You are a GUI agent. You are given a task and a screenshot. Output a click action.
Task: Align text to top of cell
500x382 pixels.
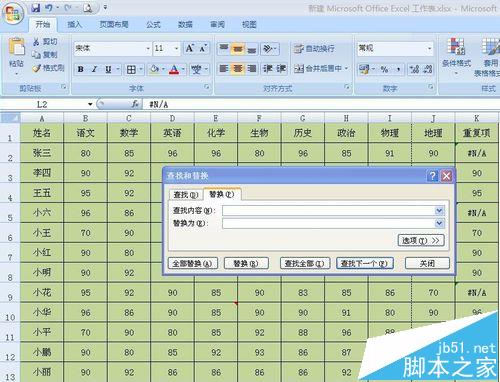224,49
